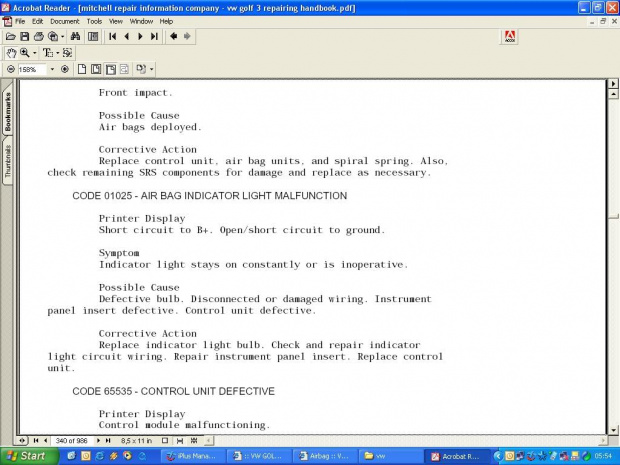The image size is (620, 465).
Task: Save a copy with the floppy disk icon
Action: point(25,37)
